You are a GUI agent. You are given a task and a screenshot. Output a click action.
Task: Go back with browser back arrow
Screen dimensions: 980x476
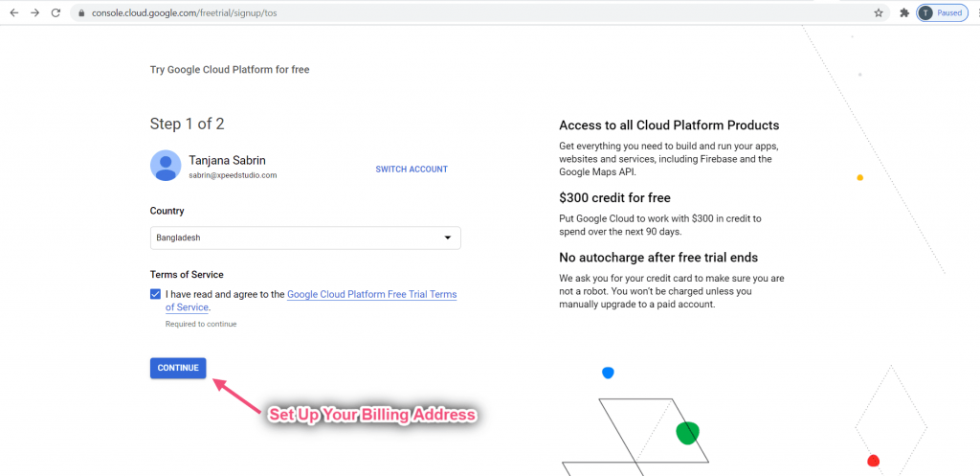13,12
